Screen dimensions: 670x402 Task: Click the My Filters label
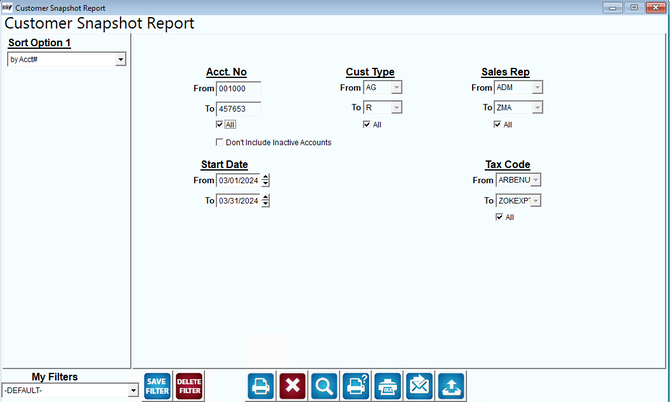[55, 377]
